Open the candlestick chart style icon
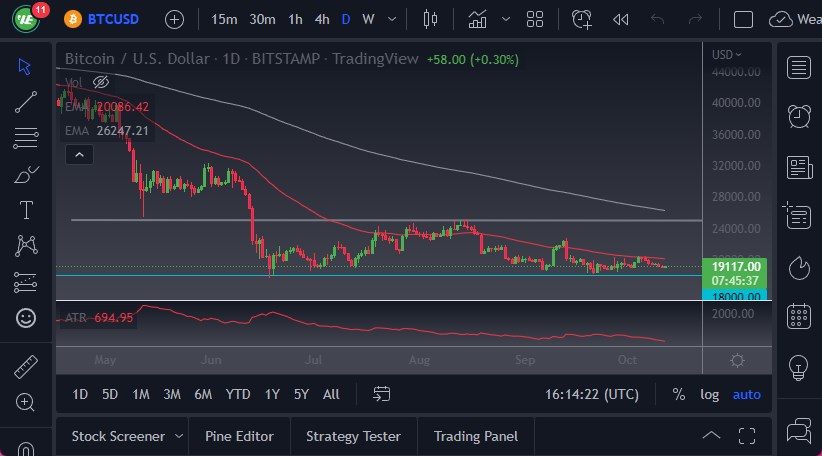Screen dimensions: 822x456 point(431,19)
